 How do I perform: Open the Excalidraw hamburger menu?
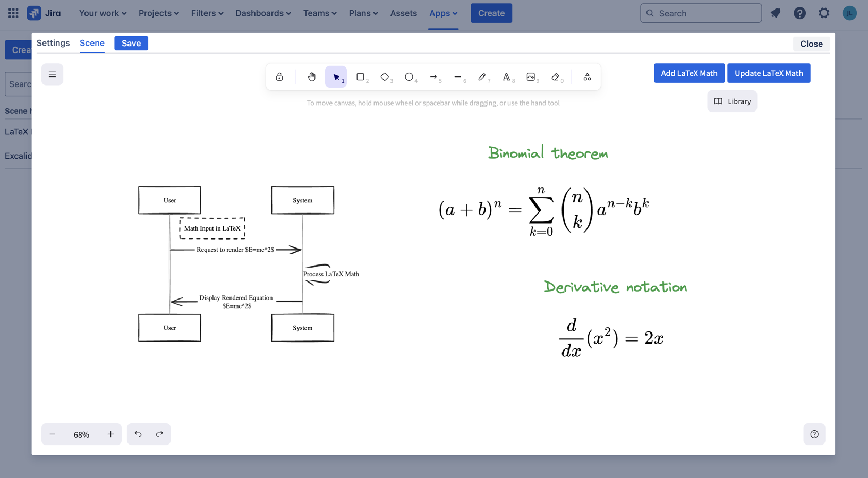click(x=52, y=74)
